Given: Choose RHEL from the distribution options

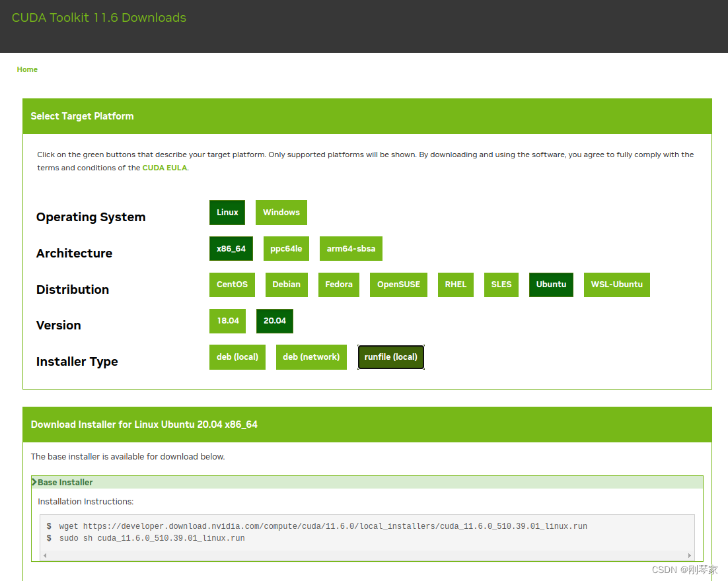Looking at the screenshot, I should pos(455,285).
